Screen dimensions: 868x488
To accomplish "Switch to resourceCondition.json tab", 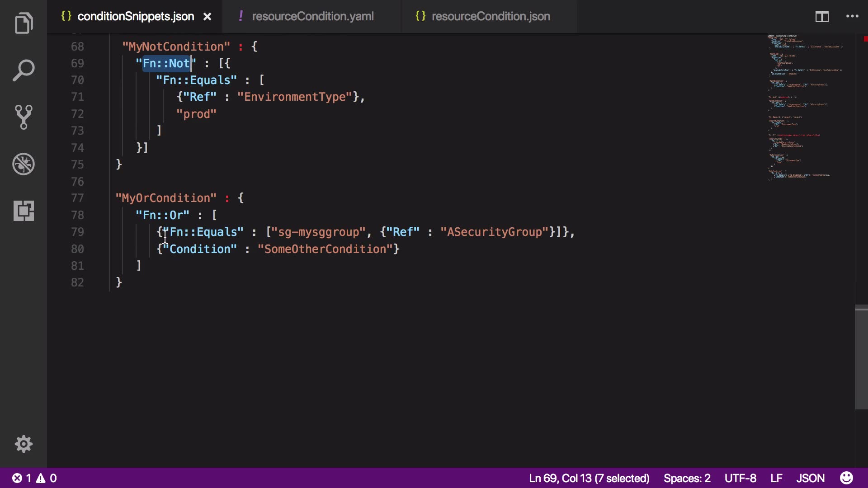I will pyautogui.click(x=491, y=17).
